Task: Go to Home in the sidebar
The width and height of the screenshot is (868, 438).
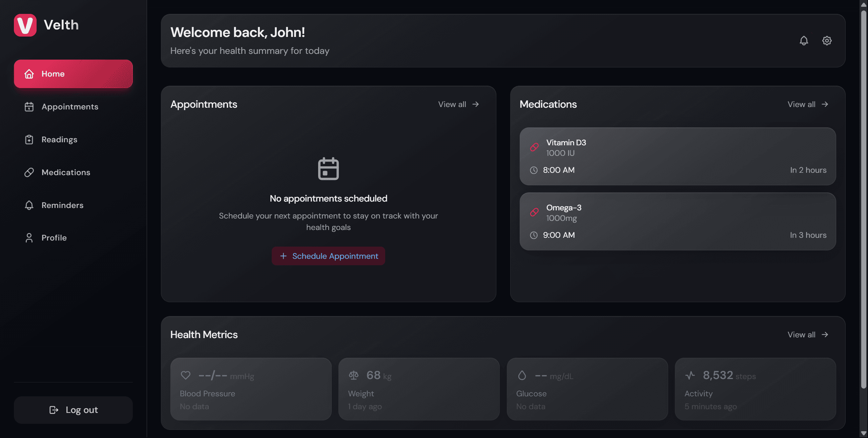Action: [73, 74]
